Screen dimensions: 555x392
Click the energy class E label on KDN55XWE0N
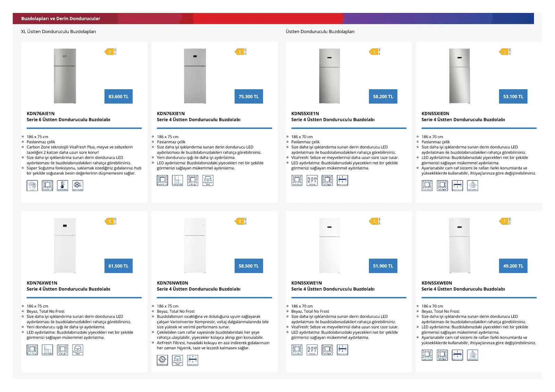coord(505,221)
